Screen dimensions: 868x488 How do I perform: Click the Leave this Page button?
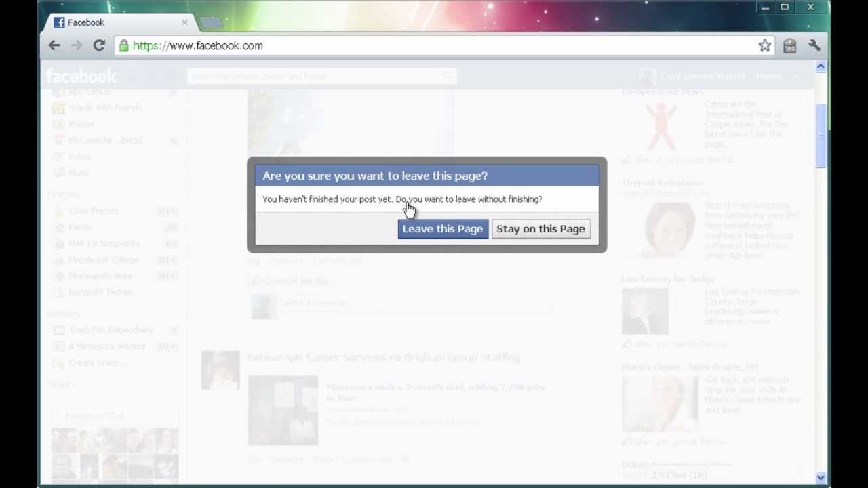click(442, 228)
